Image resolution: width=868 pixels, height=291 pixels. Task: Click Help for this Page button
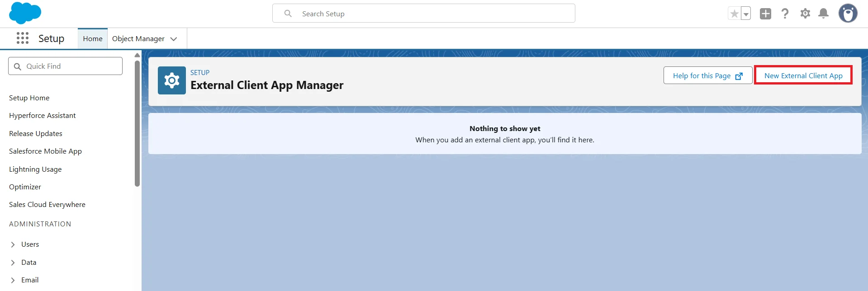(708, 75)
